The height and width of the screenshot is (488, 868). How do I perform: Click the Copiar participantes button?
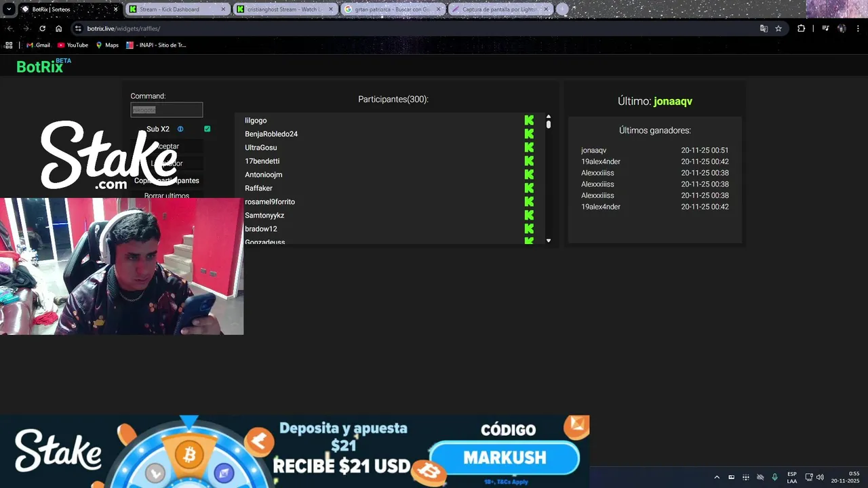pos(167,180)
